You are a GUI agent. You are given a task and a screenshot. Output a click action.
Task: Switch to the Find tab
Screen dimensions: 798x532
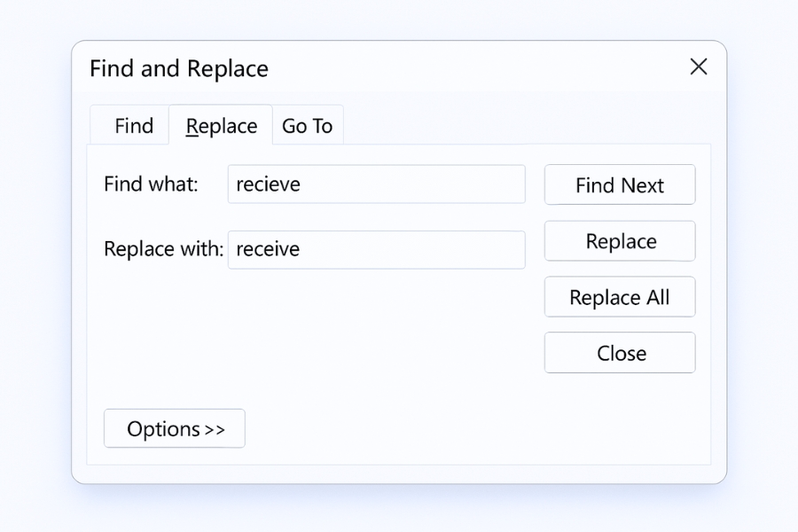coord(134,126)
